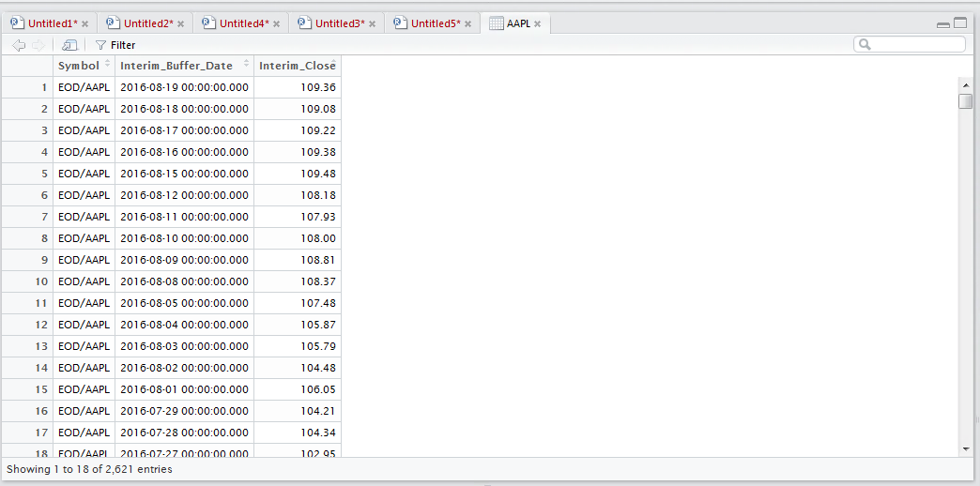
Task: Close the Untitled2* tab
Action: pyautogui.click(x=180, y=23)
